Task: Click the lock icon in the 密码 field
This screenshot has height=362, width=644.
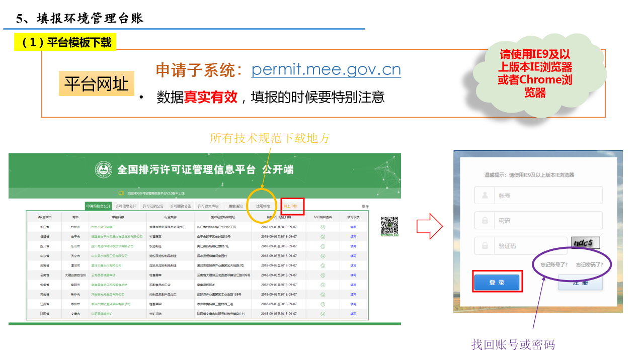Action: 485,220
